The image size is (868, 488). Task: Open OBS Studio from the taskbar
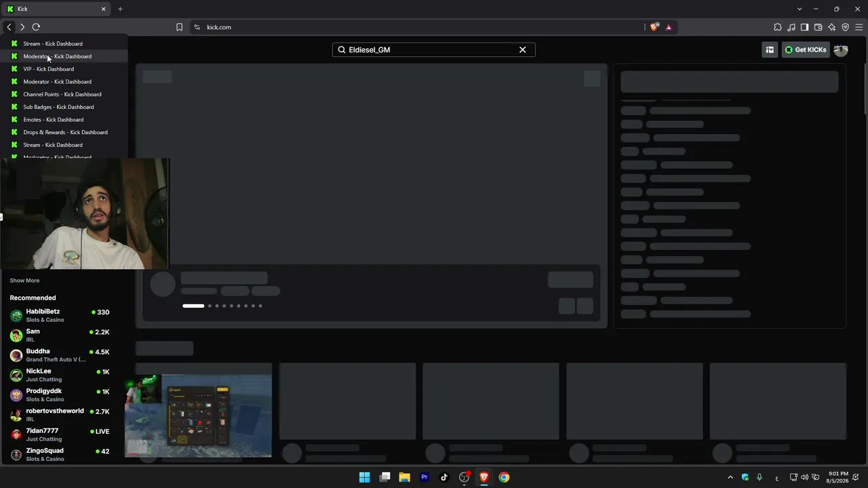465,477
